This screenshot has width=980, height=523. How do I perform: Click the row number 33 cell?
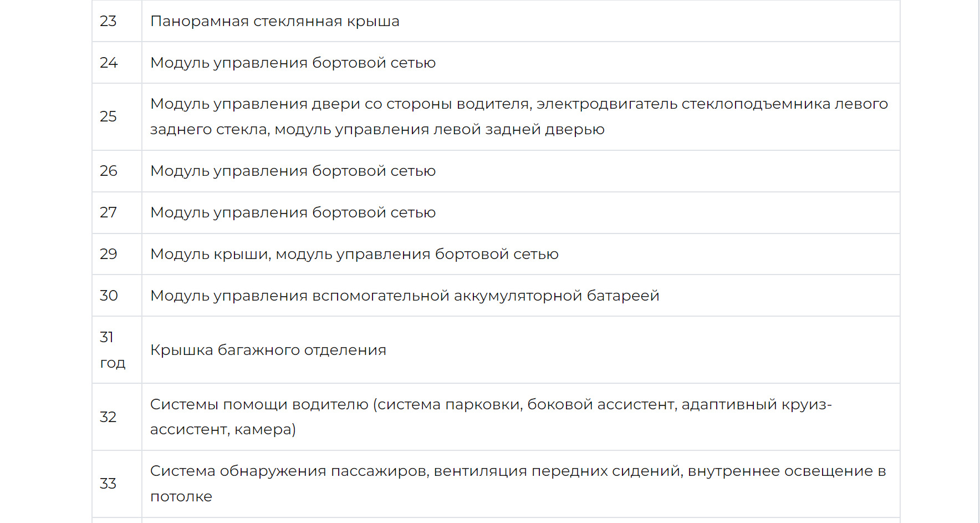click(x=109, y=484)
